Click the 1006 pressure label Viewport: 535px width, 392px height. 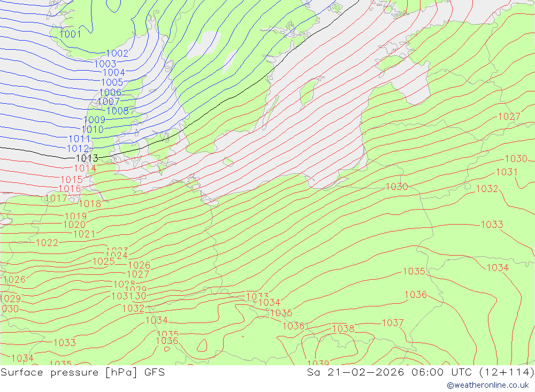111,92
